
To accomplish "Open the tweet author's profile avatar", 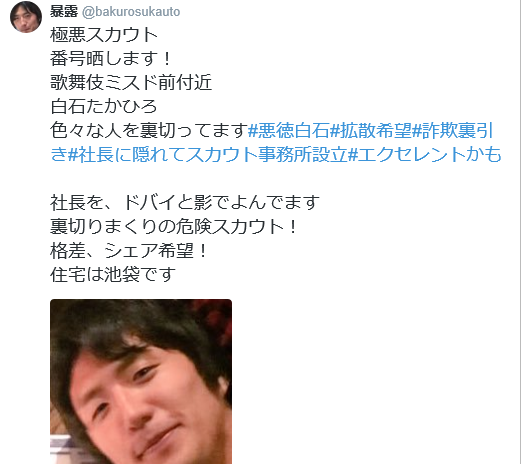I will pyautogui.click(x=26, y=16).
